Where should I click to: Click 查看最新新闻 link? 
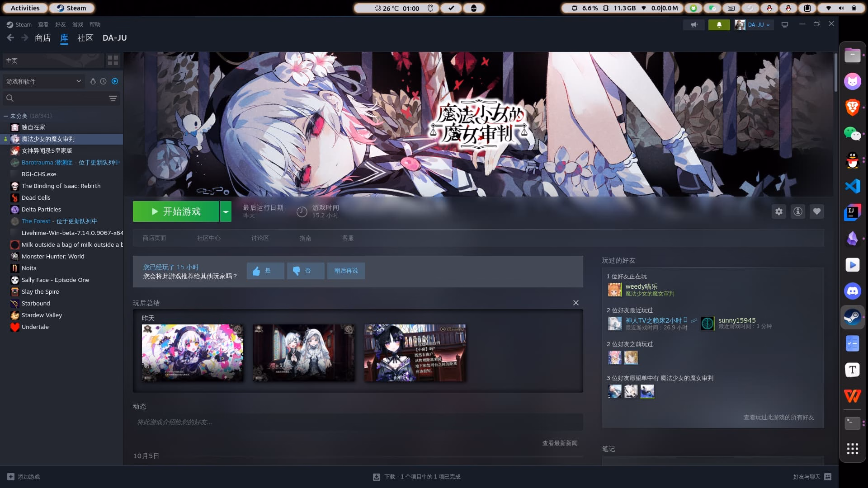click(560, 443)
